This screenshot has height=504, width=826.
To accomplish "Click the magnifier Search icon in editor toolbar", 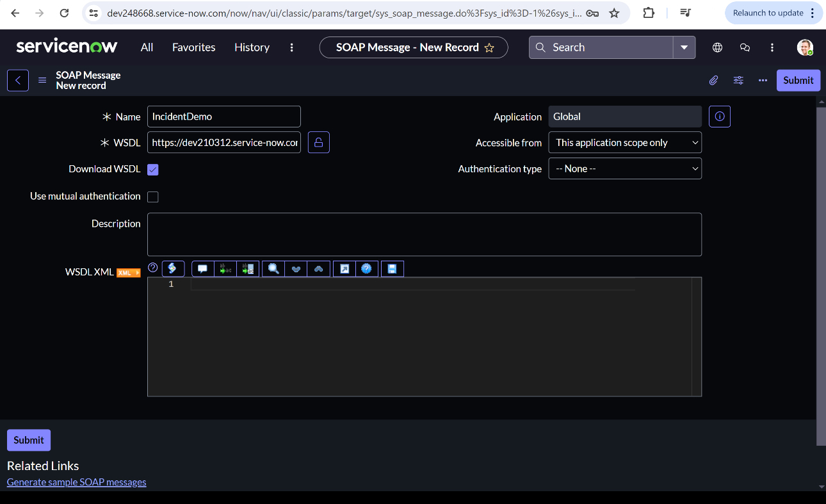I will (273, 269).
